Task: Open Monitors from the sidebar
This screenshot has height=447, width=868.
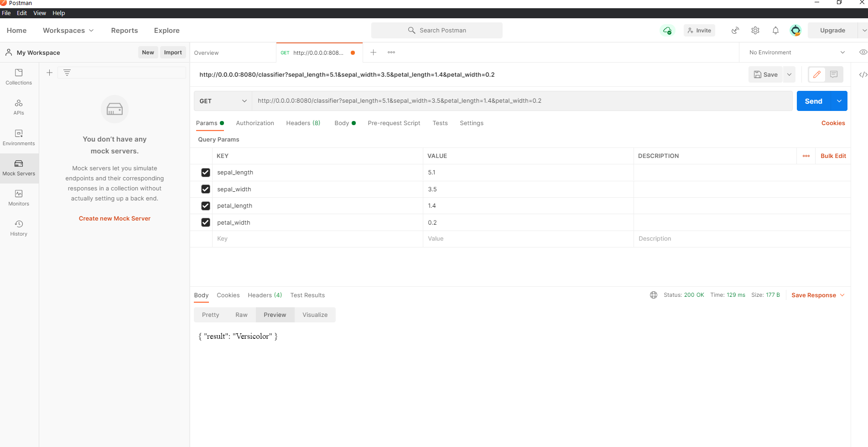Action: 19,198
